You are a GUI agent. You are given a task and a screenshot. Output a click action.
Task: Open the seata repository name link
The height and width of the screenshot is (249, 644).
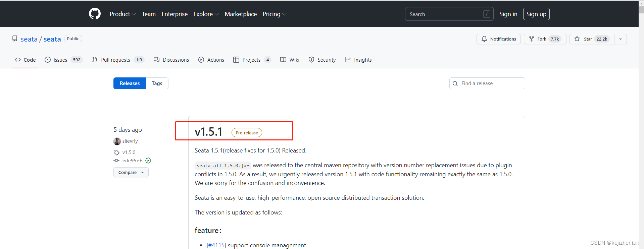(52, 39)
